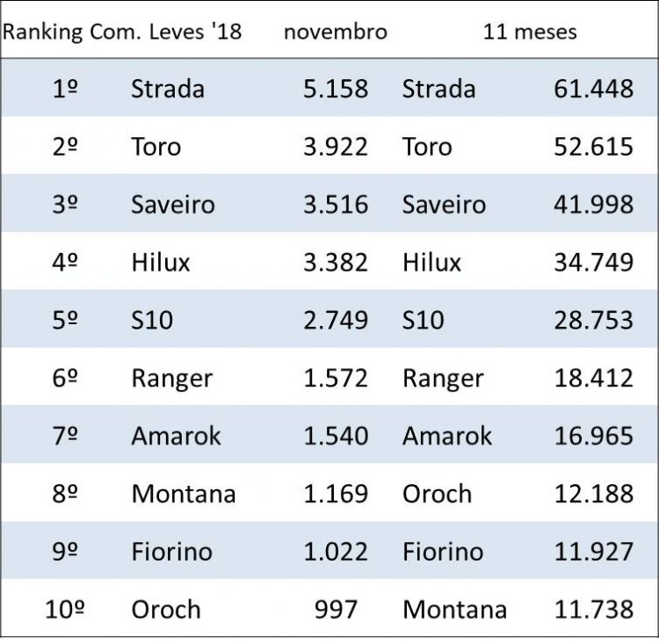This screenshot has width=659, height=644.
Task: Select Toro's November value 3.922
Action: [x=335, y=147]
